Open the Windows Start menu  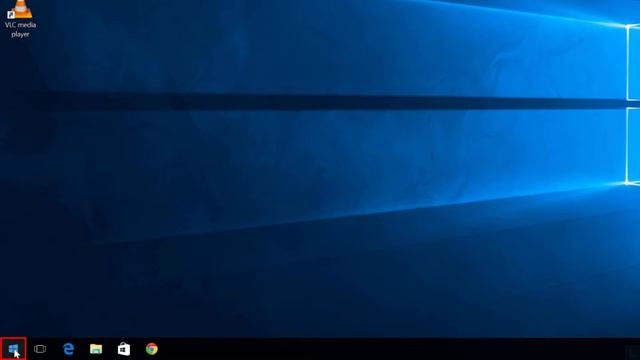(13, 349)
